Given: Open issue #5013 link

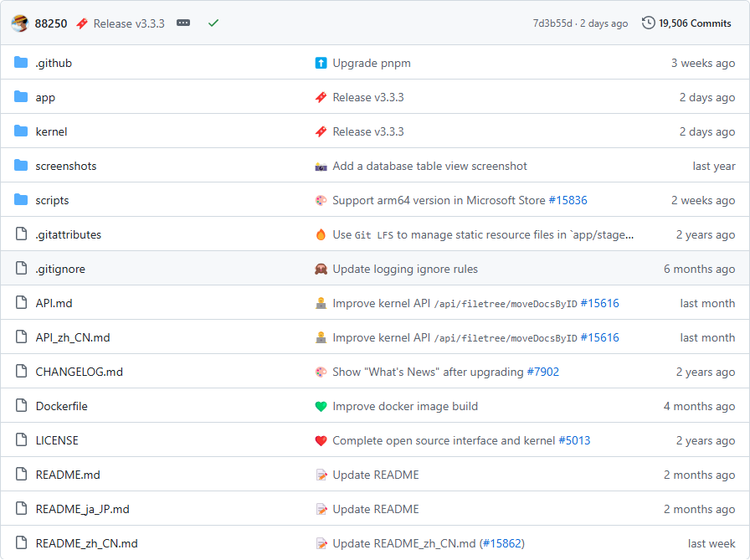Looking at the screenshot, I should [x=574, y=440].
